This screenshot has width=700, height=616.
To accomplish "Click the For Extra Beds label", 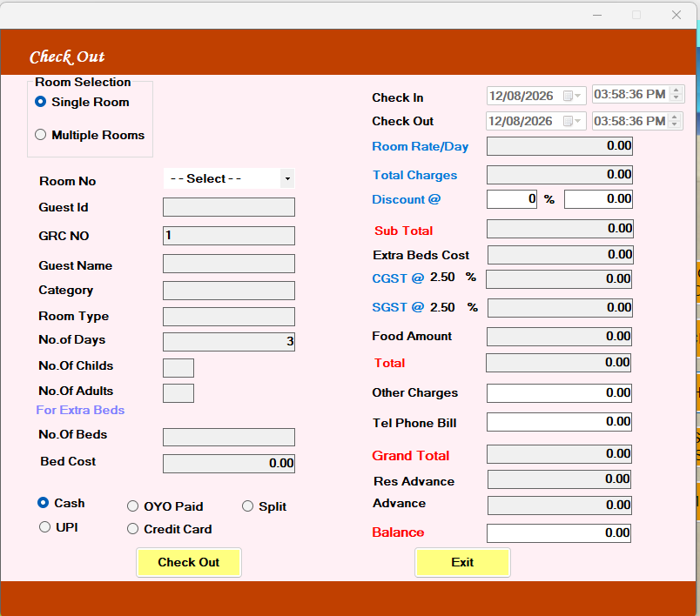I will [x=80, y=410].
